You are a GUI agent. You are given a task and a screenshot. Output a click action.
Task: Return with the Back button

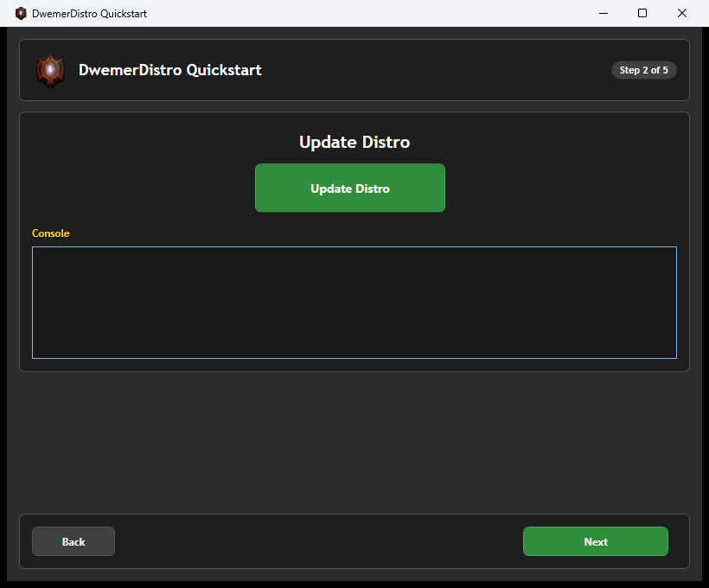[x=73, y=541]
